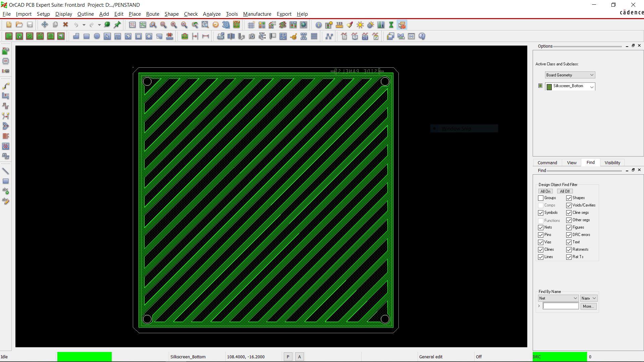Open the Manufacture menu
Viewport: 644px width, 362px height.
click(257, 14)
